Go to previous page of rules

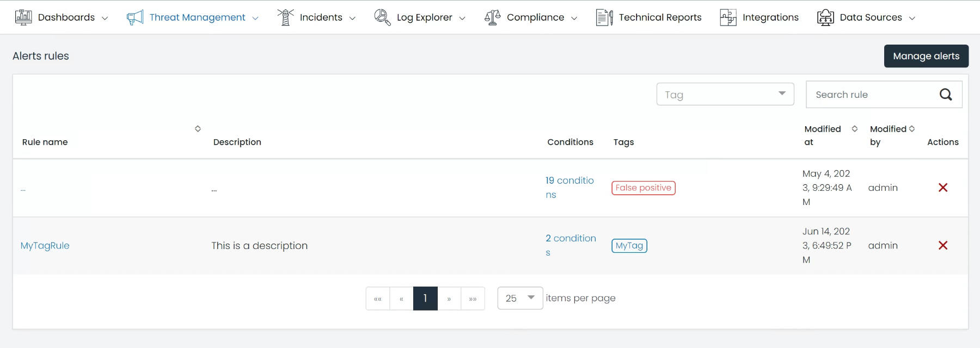point(401,299)
